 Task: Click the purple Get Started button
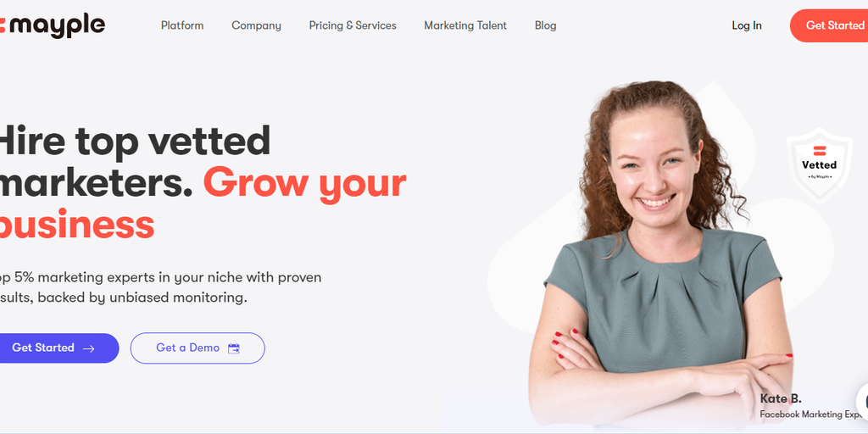click(58, 348)
